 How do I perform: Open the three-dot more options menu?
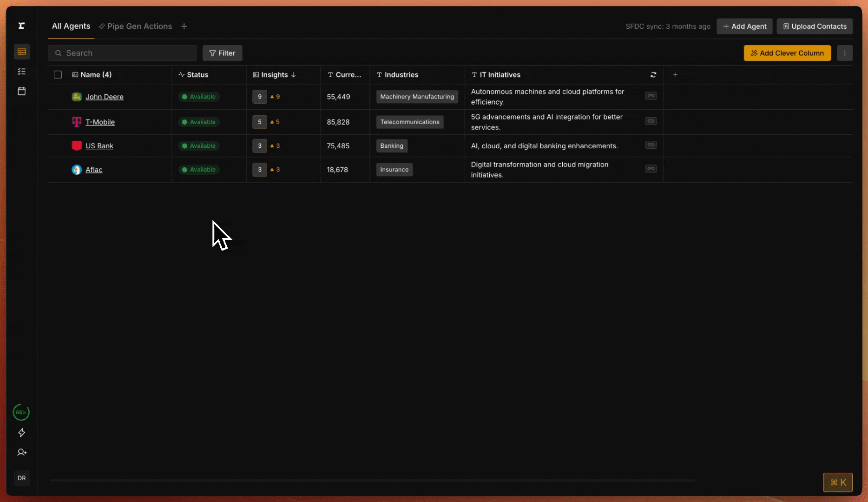point(844,53)
